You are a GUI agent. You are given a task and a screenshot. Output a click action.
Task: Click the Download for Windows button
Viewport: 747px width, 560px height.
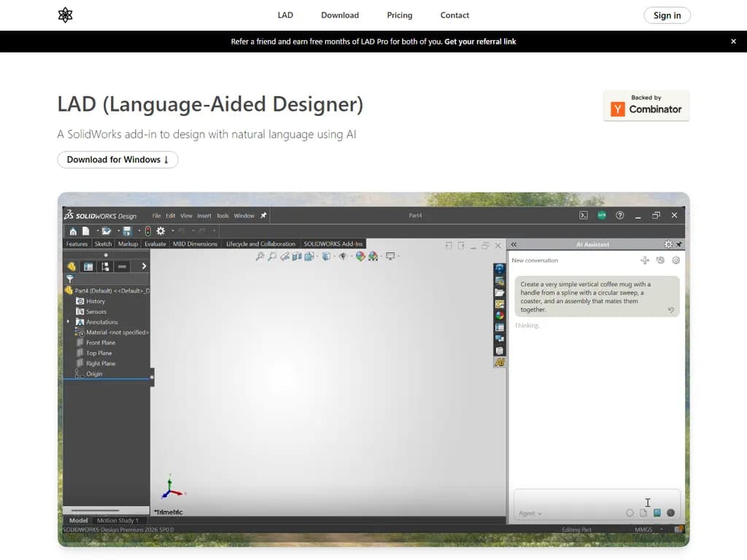pyautogui.click(x=117, y=160)
